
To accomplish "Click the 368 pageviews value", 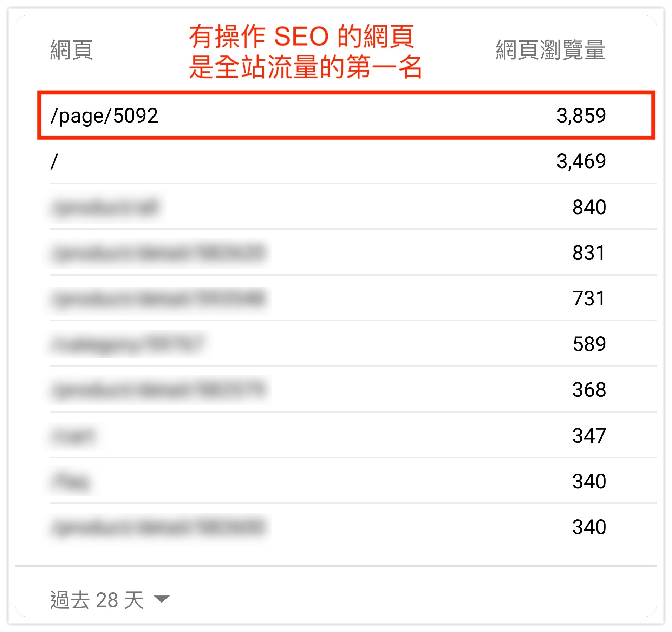I will point(589,390).
